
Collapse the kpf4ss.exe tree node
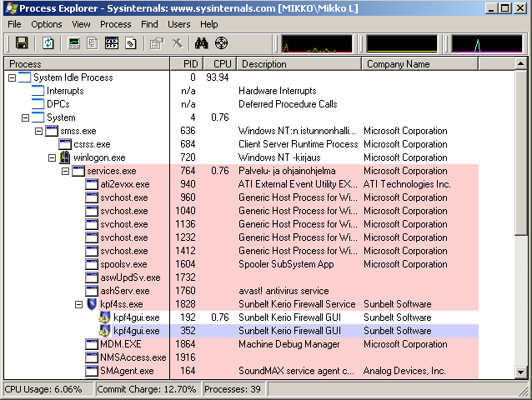(78, 304)
